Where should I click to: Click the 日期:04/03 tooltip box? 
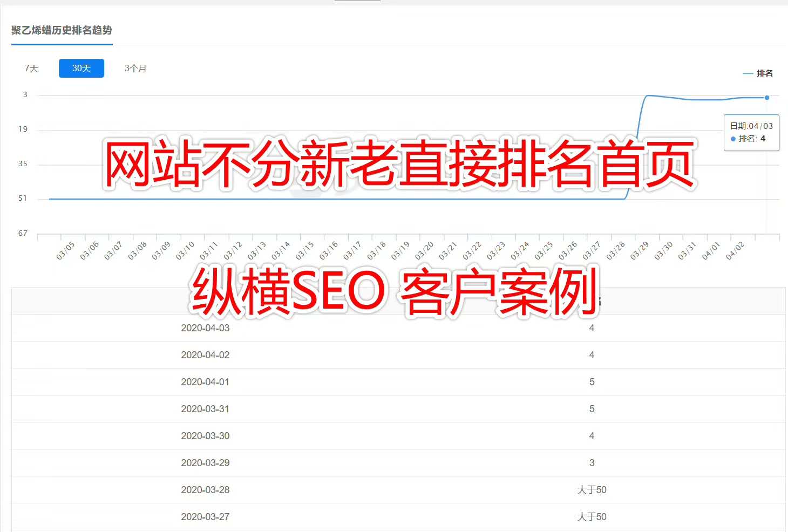click(751, 132)
